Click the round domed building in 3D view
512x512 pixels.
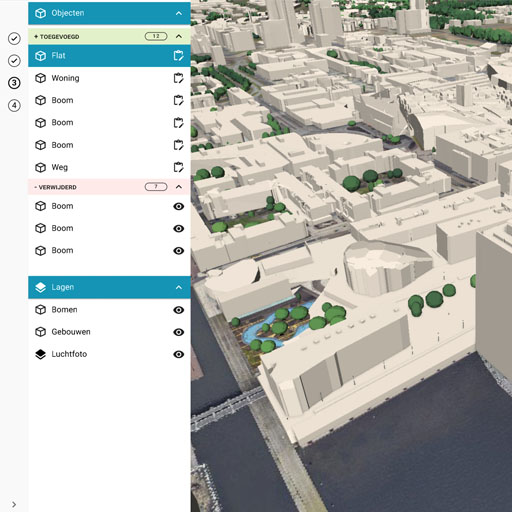[x=387, y=268]
